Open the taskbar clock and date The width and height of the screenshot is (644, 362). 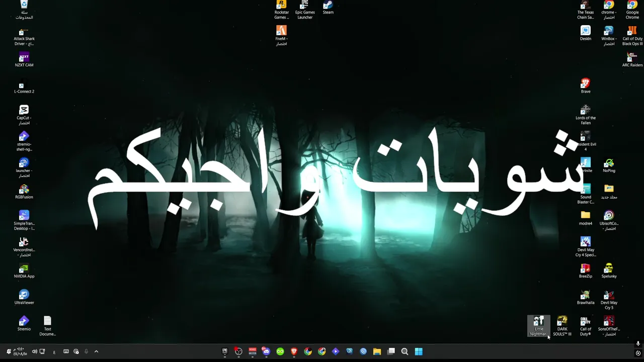(20, 351)
